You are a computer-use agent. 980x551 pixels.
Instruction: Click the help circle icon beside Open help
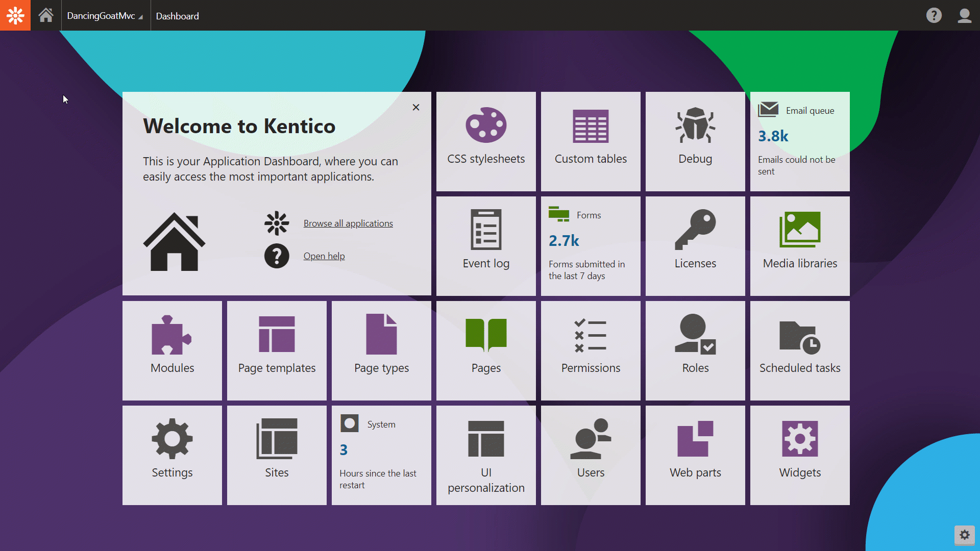coord(277,256)
